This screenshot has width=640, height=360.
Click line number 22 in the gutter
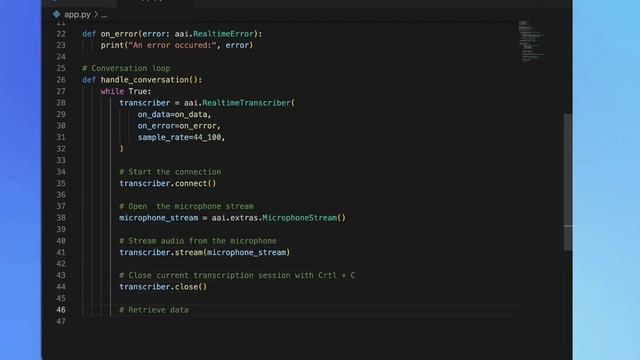(x=61, y=34)
